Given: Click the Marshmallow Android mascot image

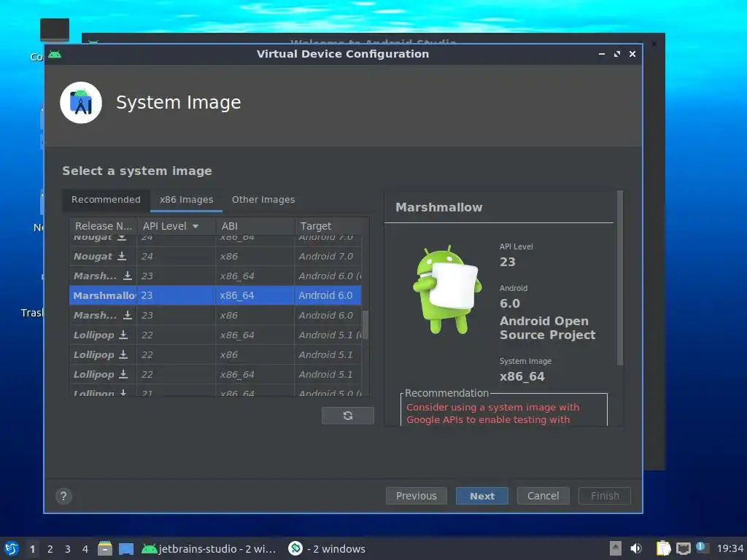Looking at the screenshot, I should 446,289.
